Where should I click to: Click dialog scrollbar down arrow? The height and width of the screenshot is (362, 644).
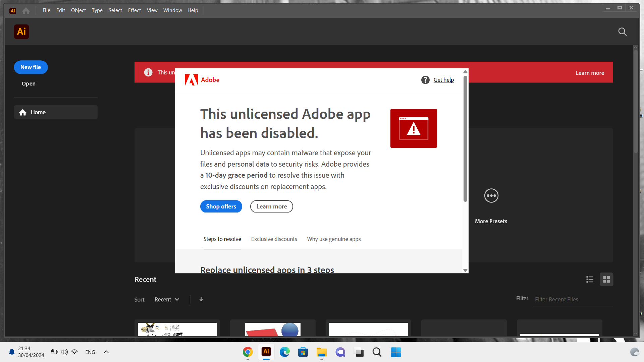[x=465, y=270]
